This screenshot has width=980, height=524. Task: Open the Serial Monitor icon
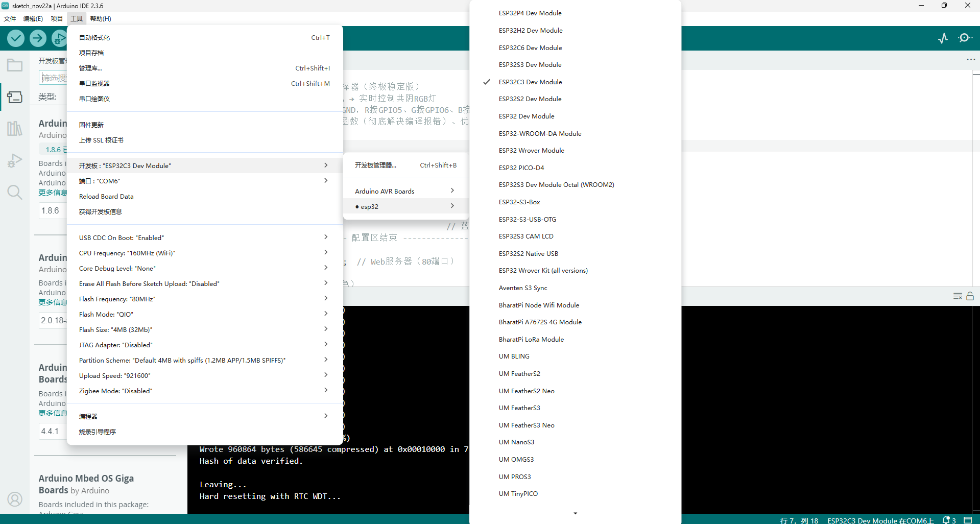965,38
